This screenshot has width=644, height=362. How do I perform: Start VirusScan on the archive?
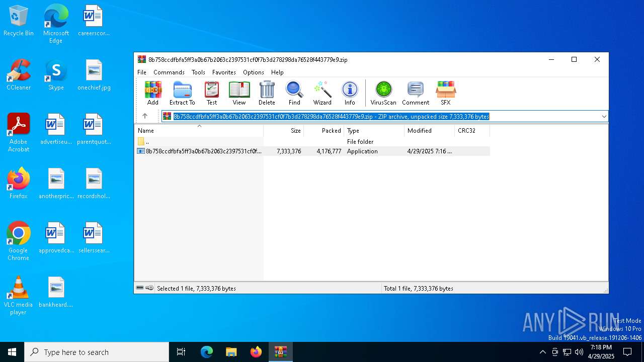(x=383, y=94)
